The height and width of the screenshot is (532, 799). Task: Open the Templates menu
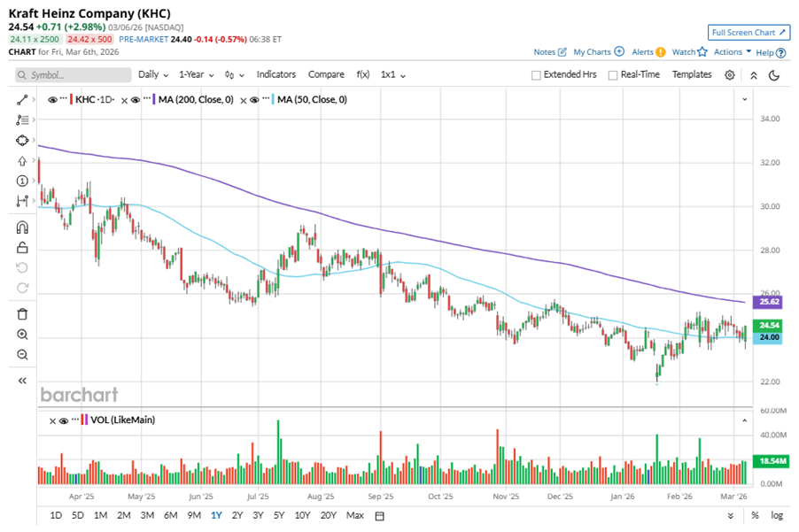tap(692, 74)
